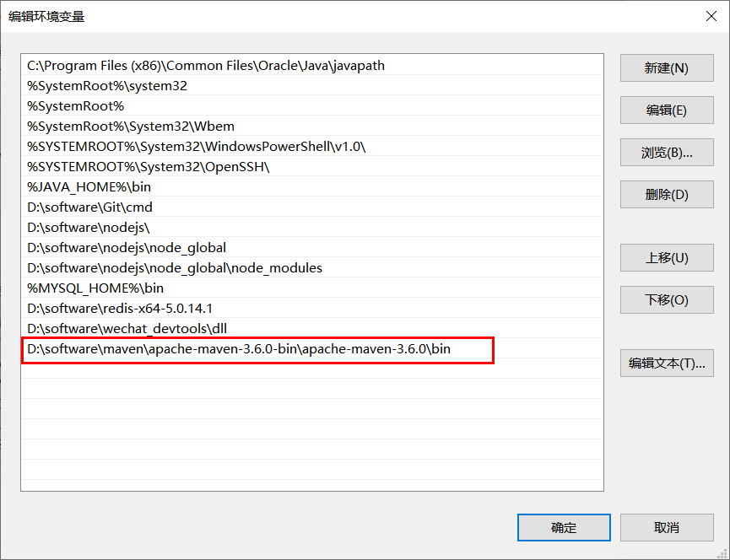Select the WindowsPowerShell\v1.0\ path entry
730x560 pixels.
(x=312, y=147)
